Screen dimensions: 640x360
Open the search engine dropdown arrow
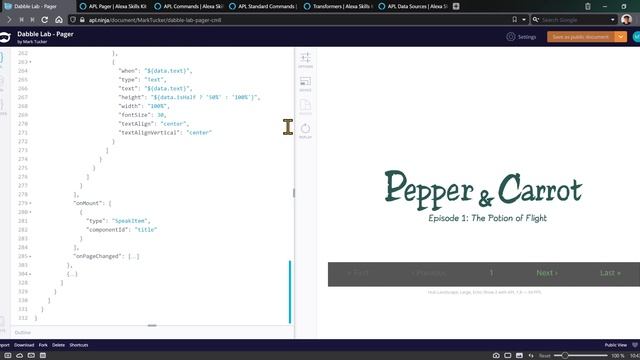tap(613, 20)
